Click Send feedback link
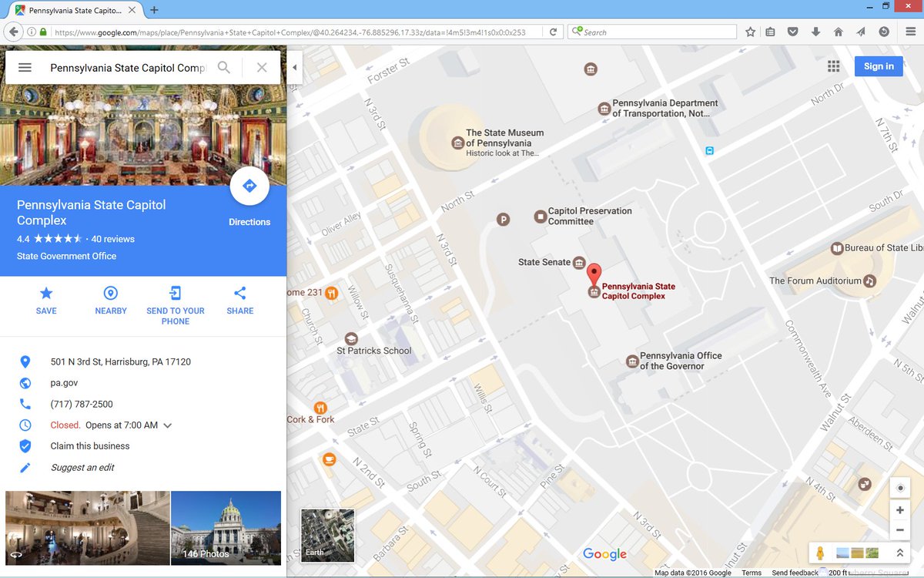Viewport: 924px width, 578px height. (795, 573)
